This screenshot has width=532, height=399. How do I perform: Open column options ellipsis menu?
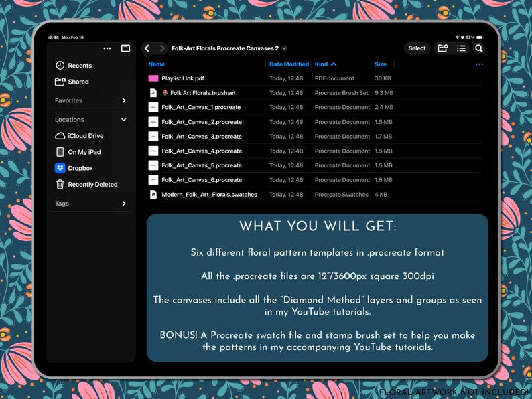click(479, 64)
